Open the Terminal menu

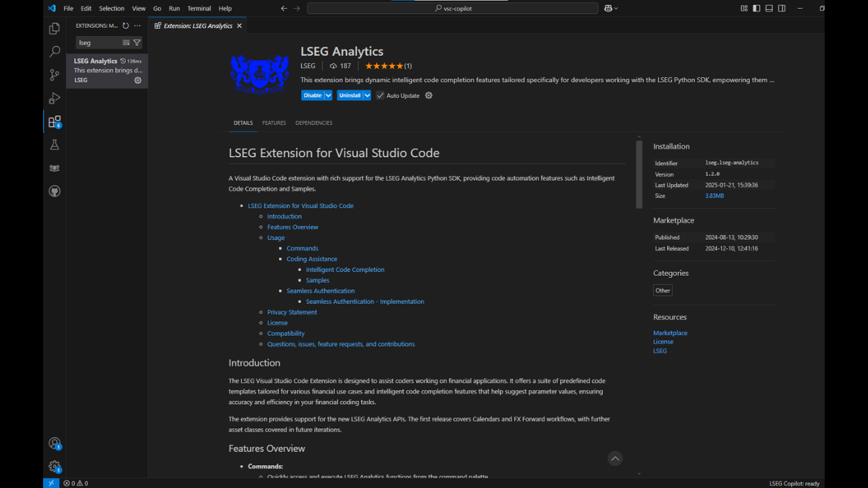pos(199,8)
